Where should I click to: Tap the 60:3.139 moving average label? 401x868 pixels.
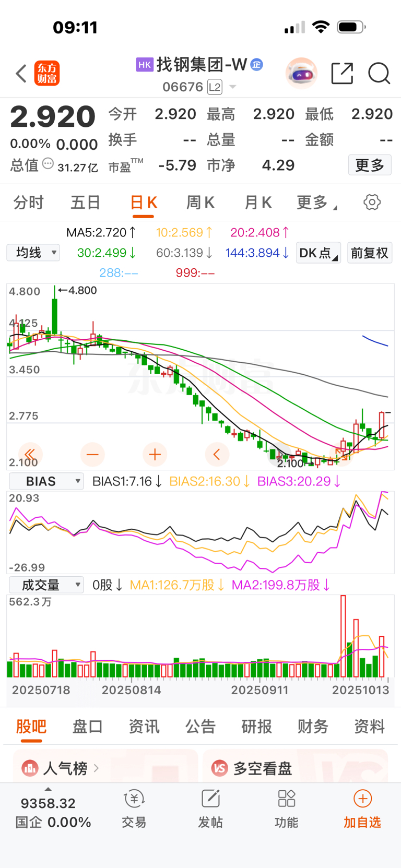(x=184, y=253)
